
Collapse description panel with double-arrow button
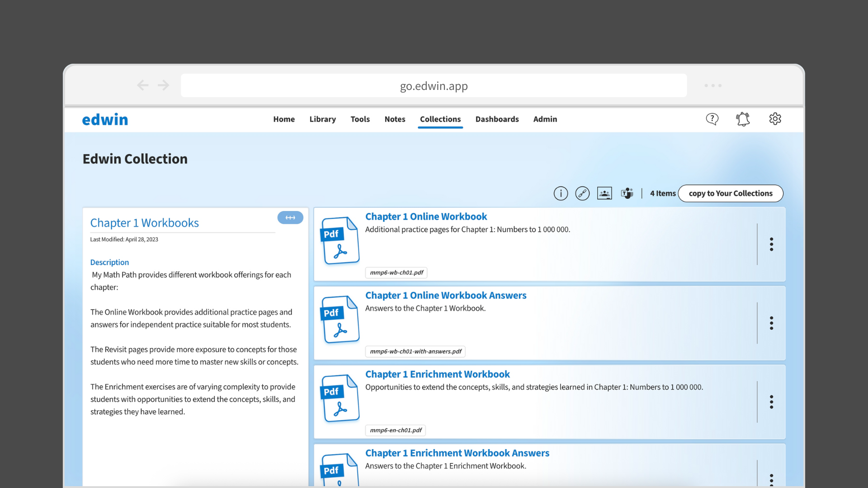click(x=290, y=218)
